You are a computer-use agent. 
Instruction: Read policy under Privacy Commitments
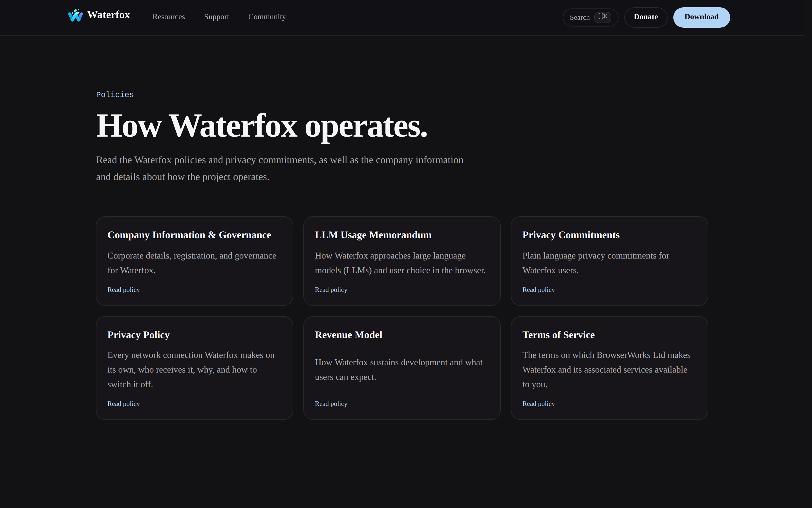538,290
